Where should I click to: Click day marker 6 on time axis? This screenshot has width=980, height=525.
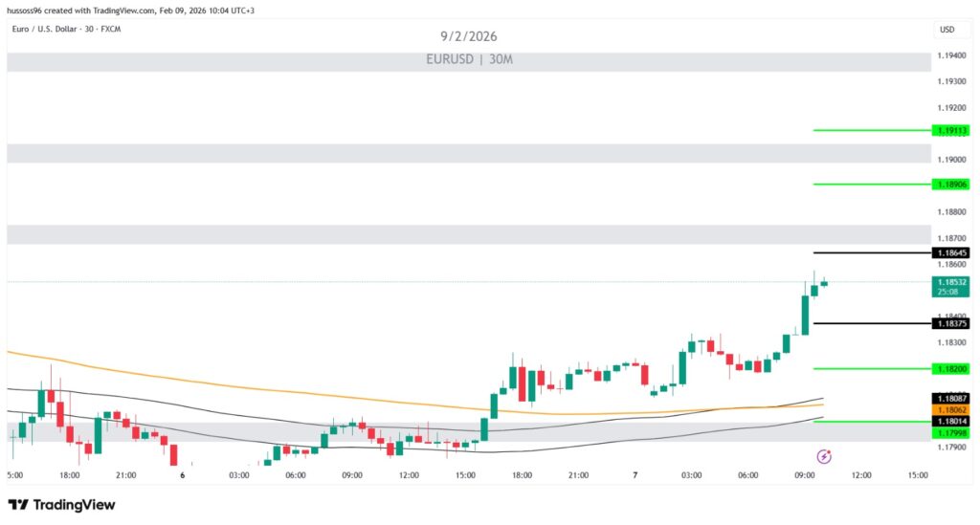(x=182, y=474)
